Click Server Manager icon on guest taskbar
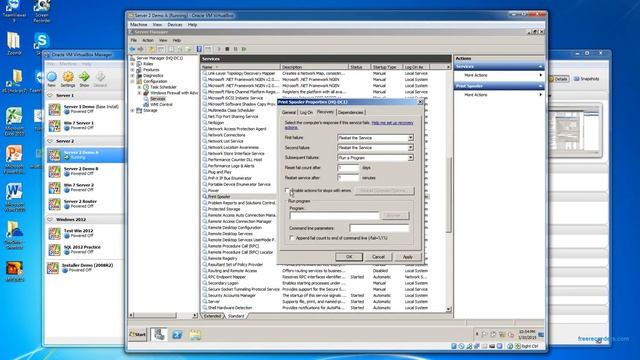This screenshot has width=640, height=360. [159, 334]
